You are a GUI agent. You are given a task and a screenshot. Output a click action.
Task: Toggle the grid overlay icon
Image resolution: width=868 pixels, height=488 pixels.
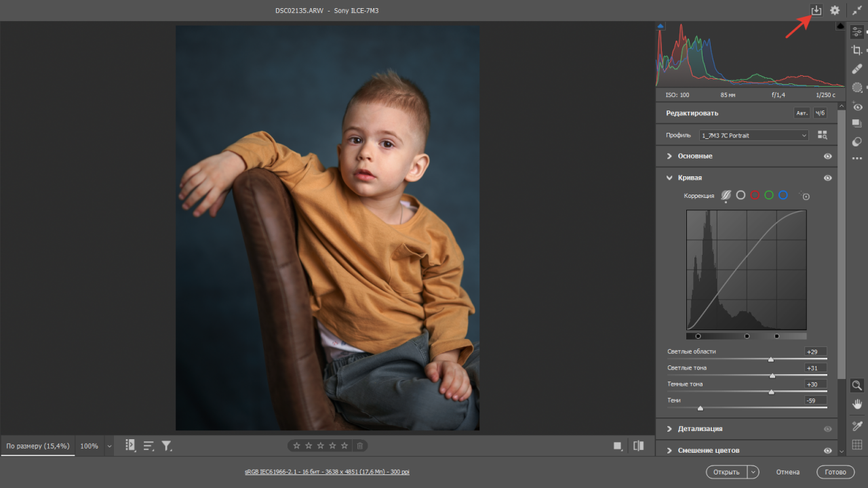pos(857,445)
